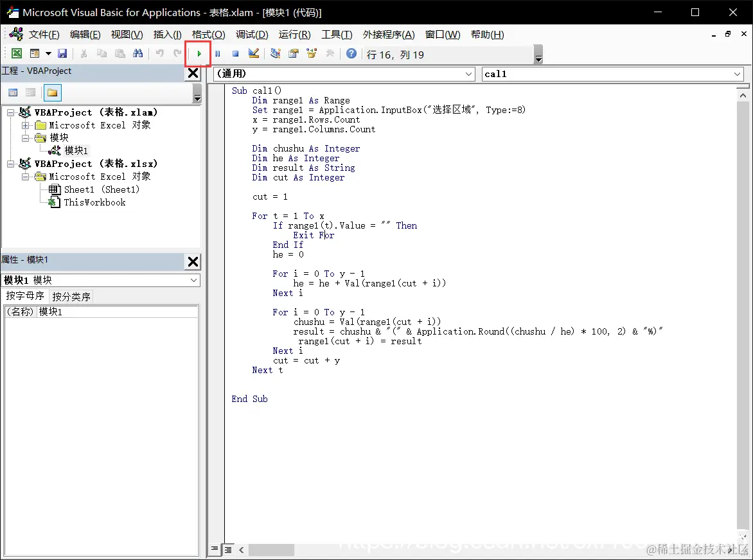
Task: Open the 视图(V) menu
Action: tap(127, 35)
